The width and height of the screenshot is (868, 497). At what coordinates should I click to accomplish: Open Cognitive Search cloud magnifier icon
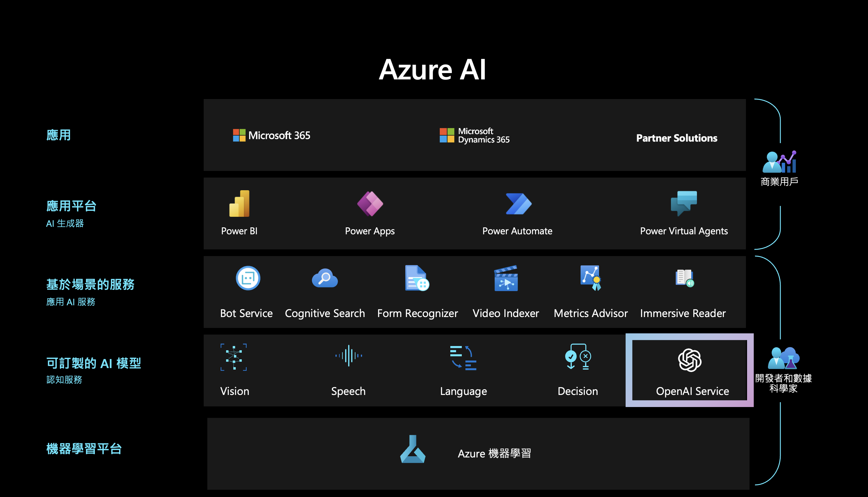(x=325, y=278)
